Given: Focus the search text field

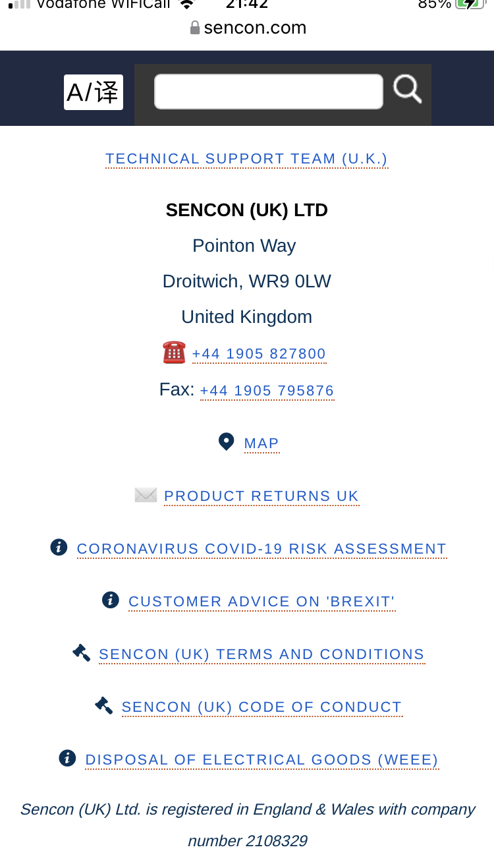Looking at the screenshot, I should [268, 92].
